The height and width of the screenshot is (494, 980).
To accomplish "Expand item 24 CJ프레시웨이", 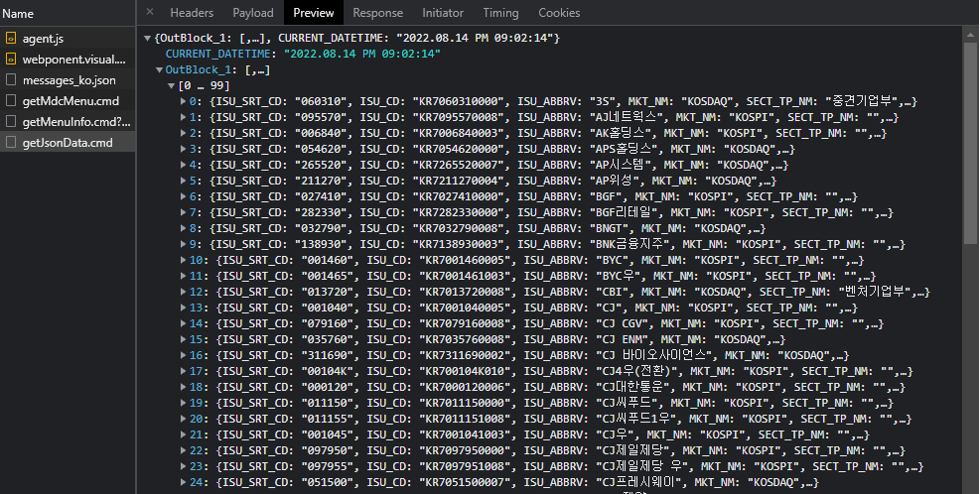I will (x=183, y=482).
